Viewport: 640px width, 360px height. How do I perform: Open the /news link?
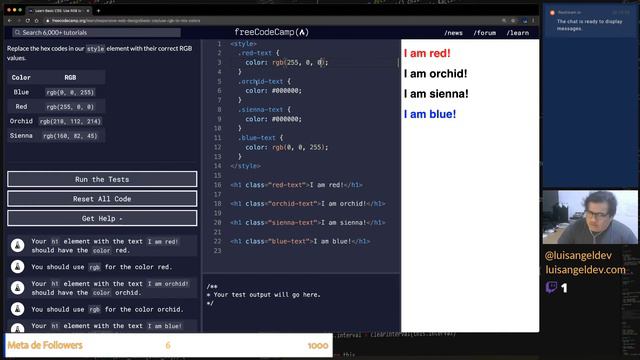453,33
